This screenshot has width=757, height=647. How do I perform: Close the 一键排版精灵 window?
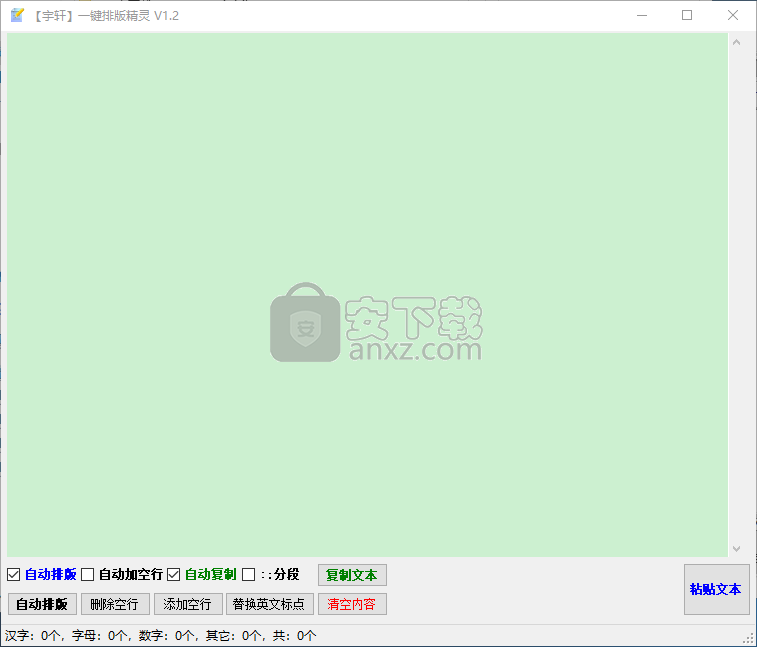tap(732, 15)
